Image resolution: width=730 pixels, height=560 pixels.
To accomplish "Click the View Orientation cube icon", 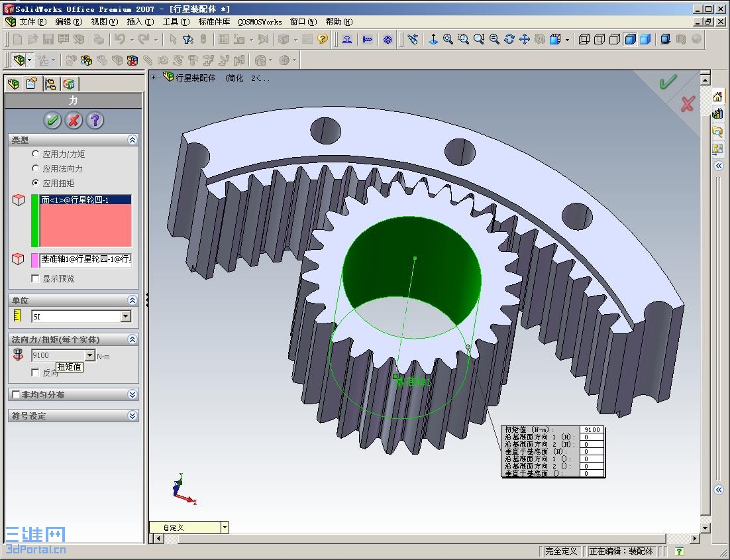I will (x=555, y=39).
